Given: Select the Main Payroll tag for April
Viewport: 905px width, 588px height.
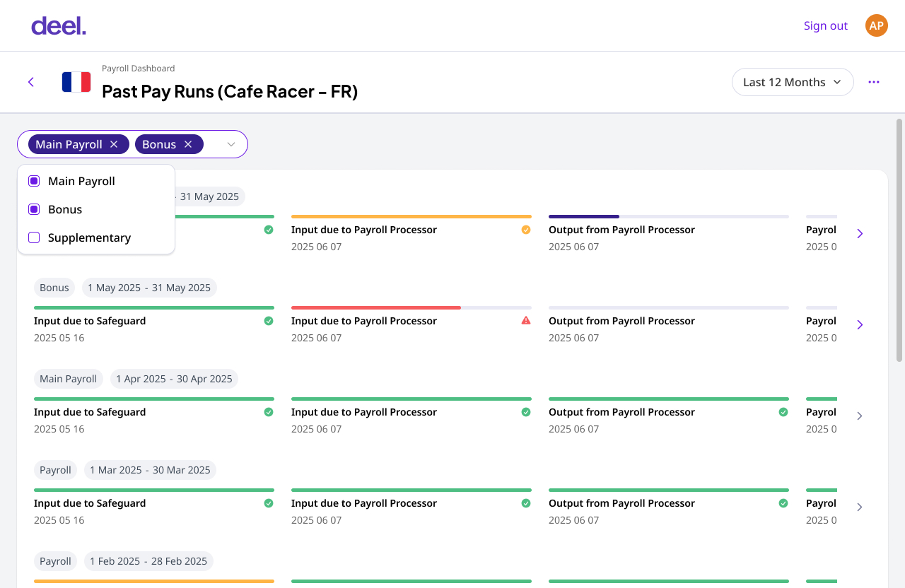Looking at the screenshot, I should coord(69,379).
